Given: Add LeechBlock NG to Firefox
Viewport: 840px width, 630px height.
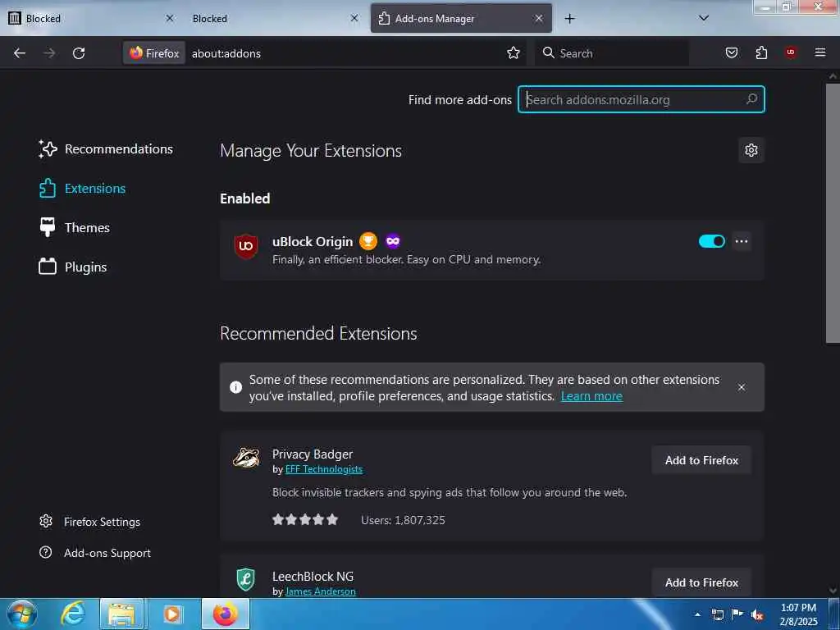Looking at the screenshot, I should click(x=701, y=582).
